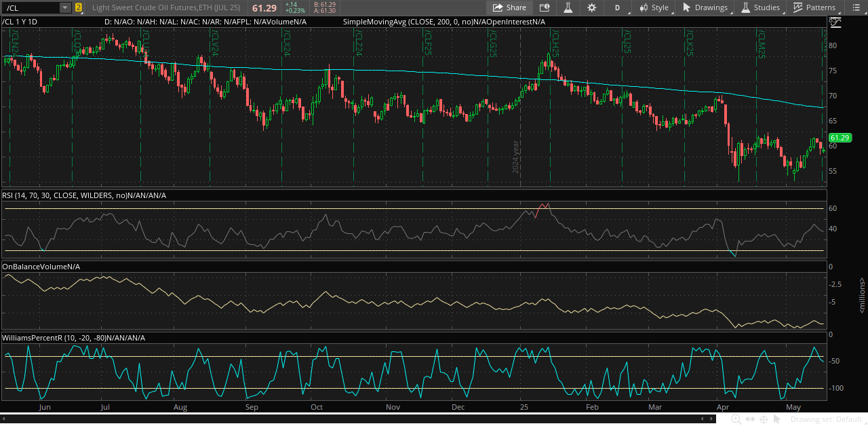Click the /CL 1 Y 1D chart label

pos(20,22)
